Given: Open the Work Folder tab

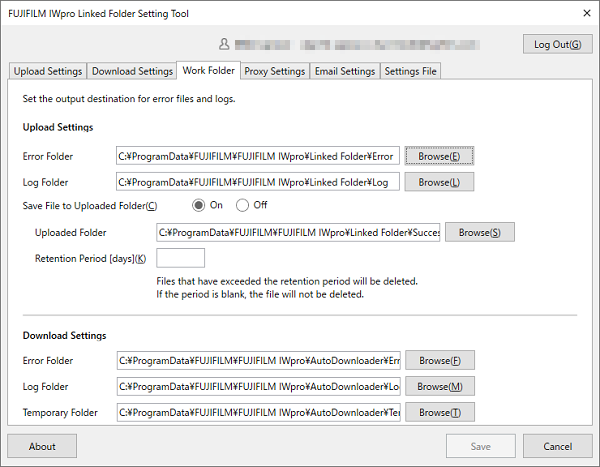Looking at the screenshot, I should pyautogui.click(x=209, y=70).
